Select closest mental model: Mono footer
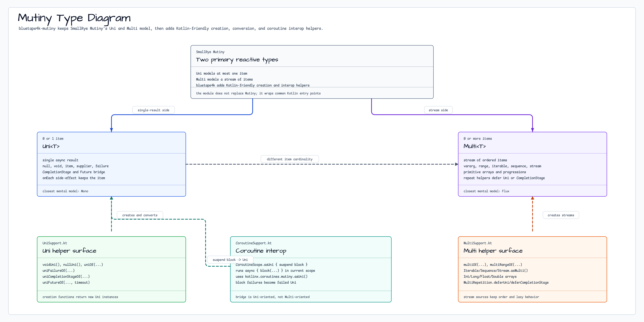 65,191
